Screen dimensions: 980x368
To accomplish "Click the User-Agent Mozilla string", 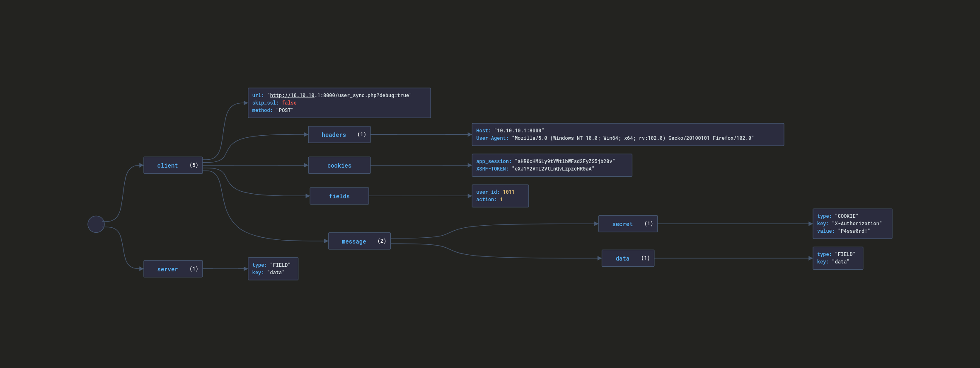I will pos(633,138).
